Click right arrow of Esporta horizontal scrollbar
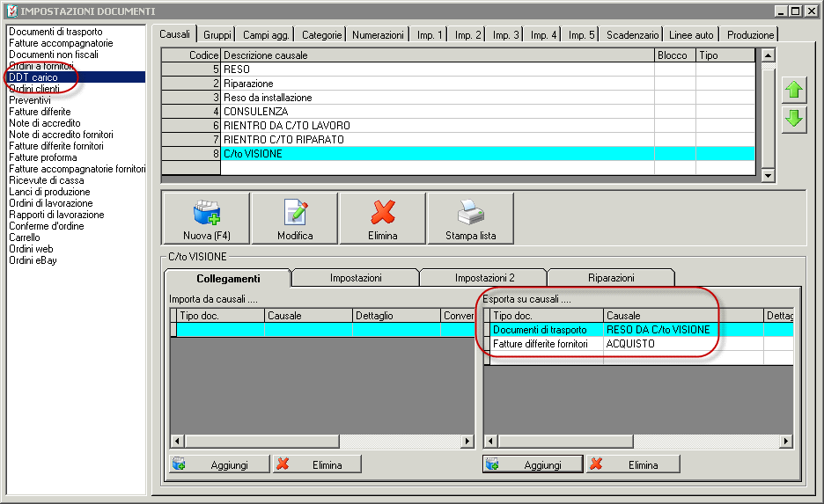Viewport: 824px width, 504px height. click(x=785, y=441)
